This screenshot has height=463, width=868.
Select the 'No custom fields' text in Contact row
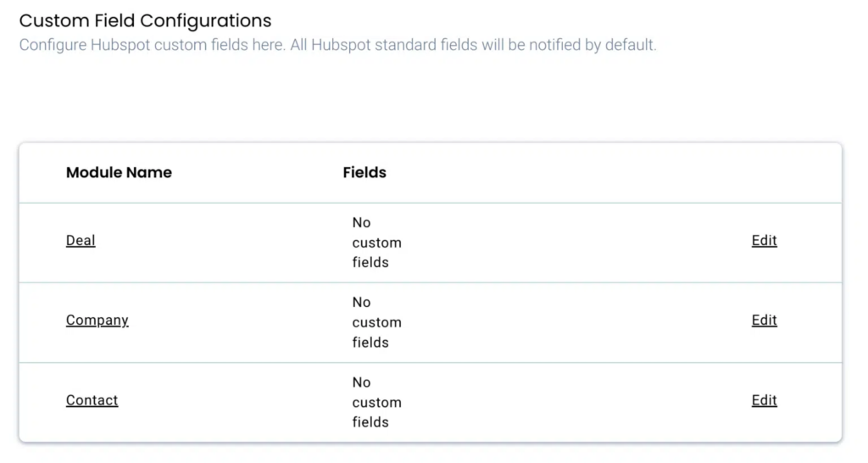pyautogui.click(x=377, y=402)
